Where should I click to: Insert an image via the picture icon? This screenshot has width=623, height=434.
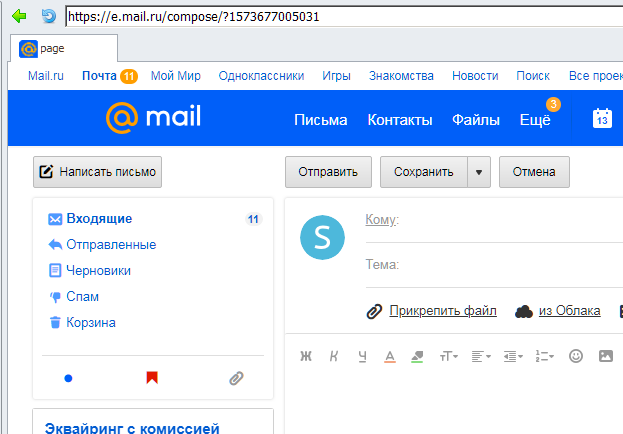point(606,356)
